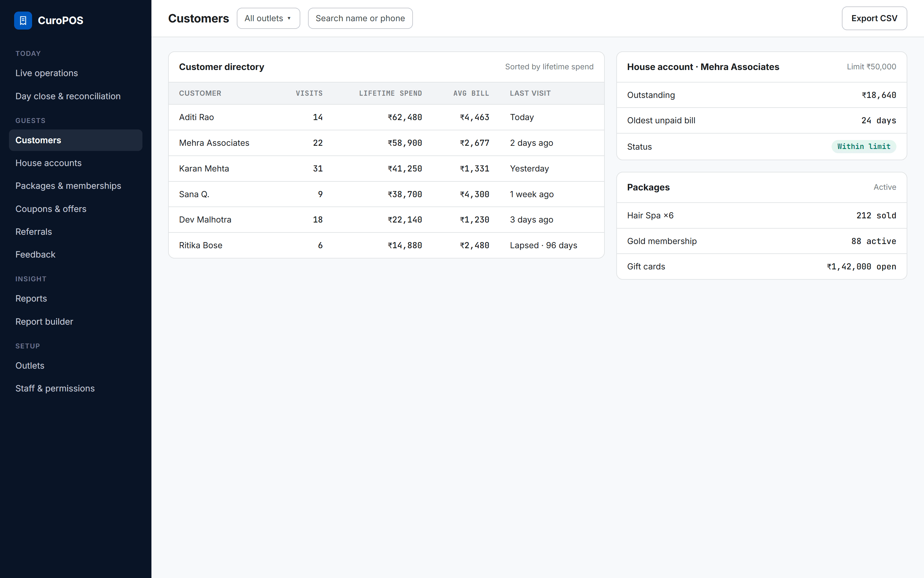Open Dev Malhotra customer row

click(386, 220)
